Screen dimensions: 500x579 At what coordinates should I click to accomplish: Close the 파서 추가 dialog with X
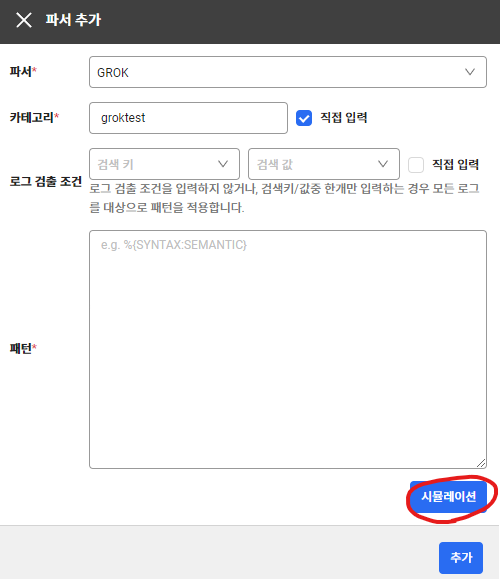[x=24, y=20]
